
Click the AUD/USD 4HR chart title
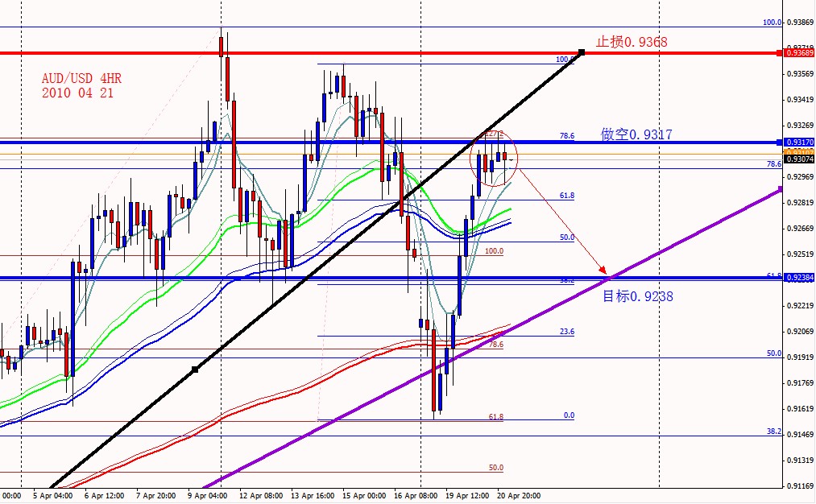click(81, 79)
